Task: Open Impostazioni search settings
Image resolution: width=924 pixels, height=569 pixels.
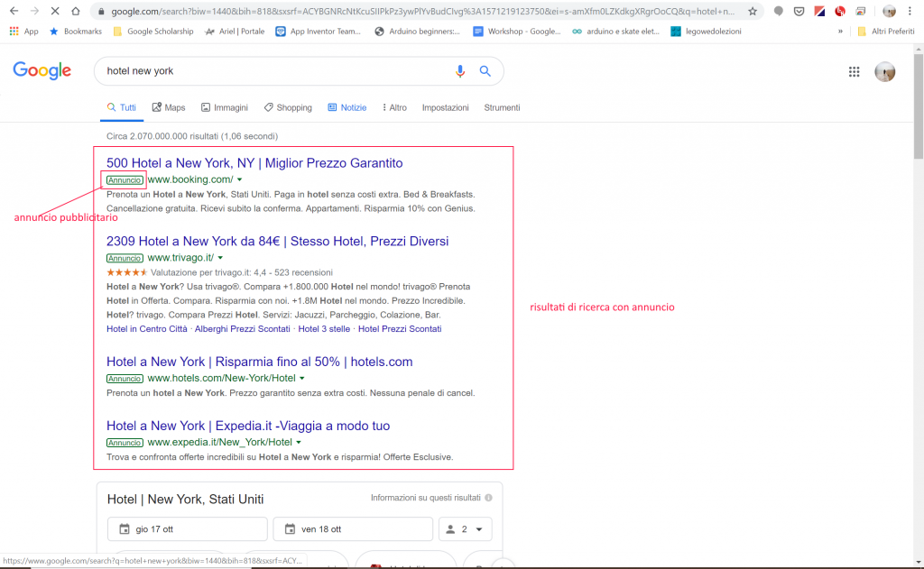Action: click(x=446, y=108)
